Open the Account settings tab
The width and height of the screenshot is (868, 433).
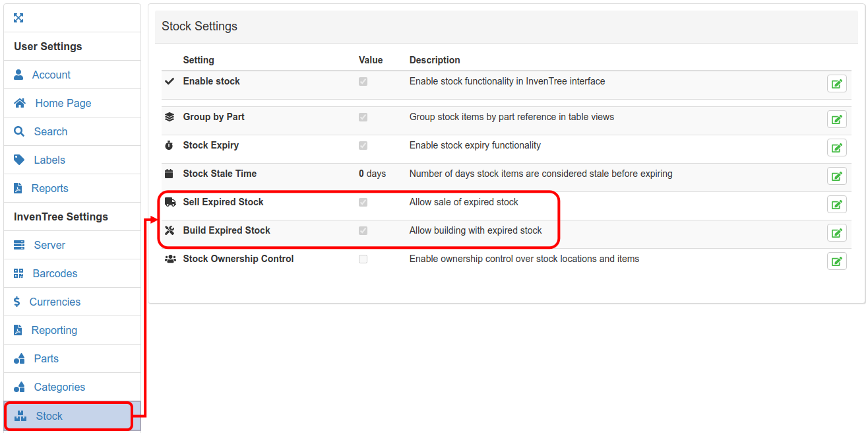(x=51, y=75)
